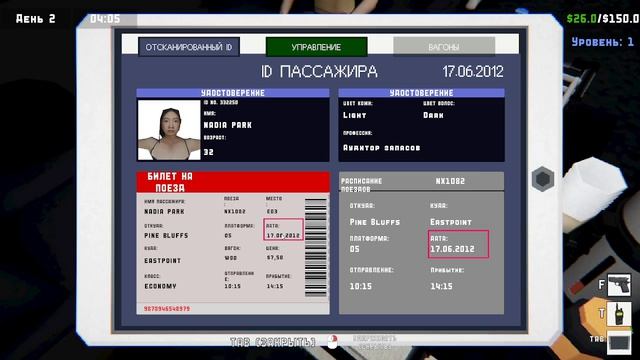Click the clock showing 04:05
The image size is (640, 360).
pyautogui.click(x=105, y=19)
